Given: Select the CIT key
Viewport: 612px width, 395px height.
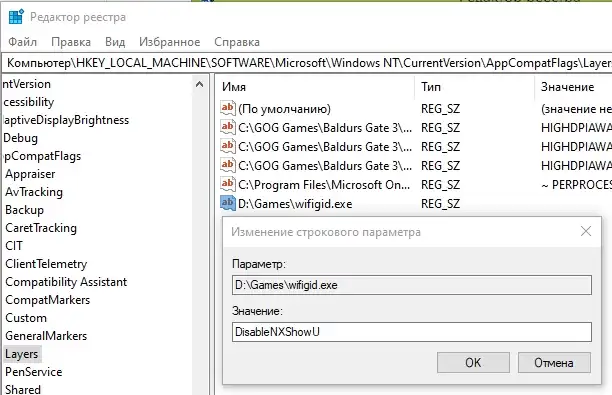Looking at the screenshot, I should [14, 246].
